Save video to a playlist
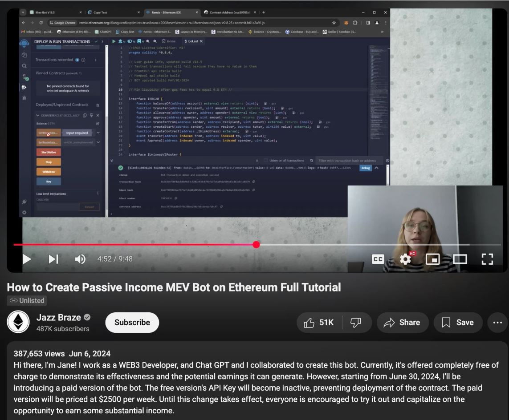509x420 pixels. (x=457, y=323)
